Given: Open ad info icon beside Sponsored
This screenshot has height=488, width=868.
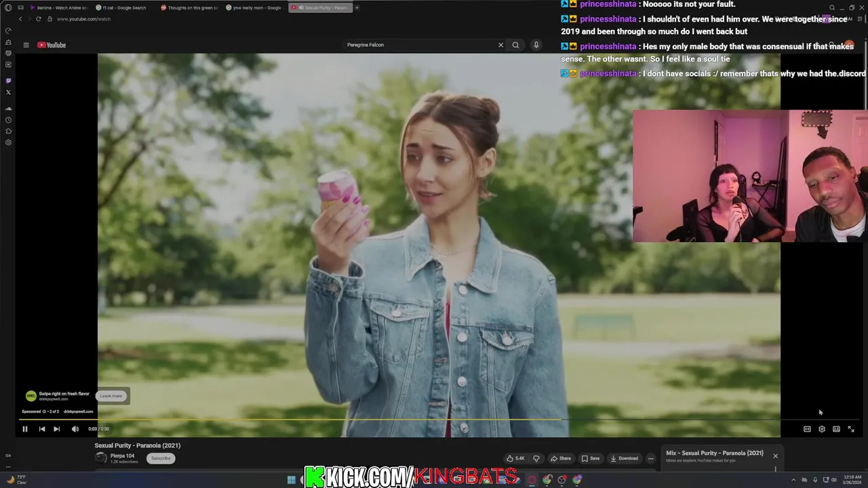Looking at the screenshot, I should point(45,412).
